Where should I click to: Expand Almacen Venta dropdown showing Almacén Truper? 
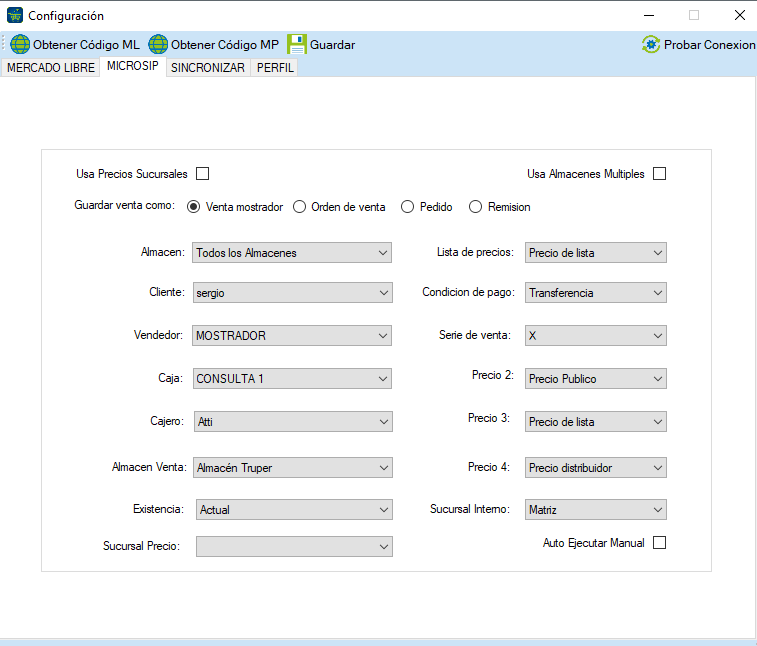tap(293, 467)
